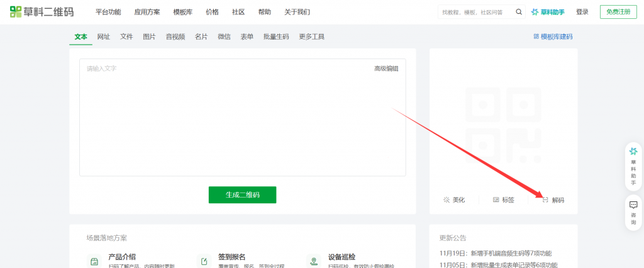Image resolution: width=644 pixels, height=268 pixels.
Task: Go to the 价格 page
Action: pyautogui.click(x=213, y=12)
